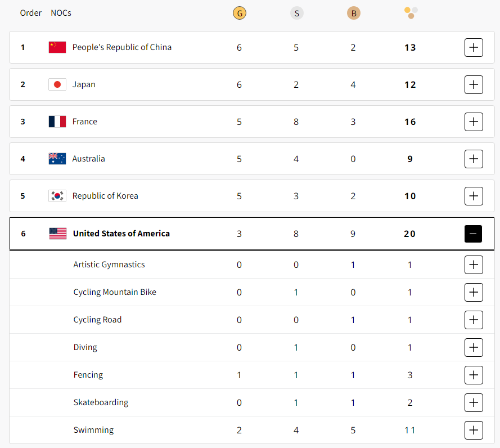Expand the Japan medal details
The image size is (500, 448).
tap(474, 84)
